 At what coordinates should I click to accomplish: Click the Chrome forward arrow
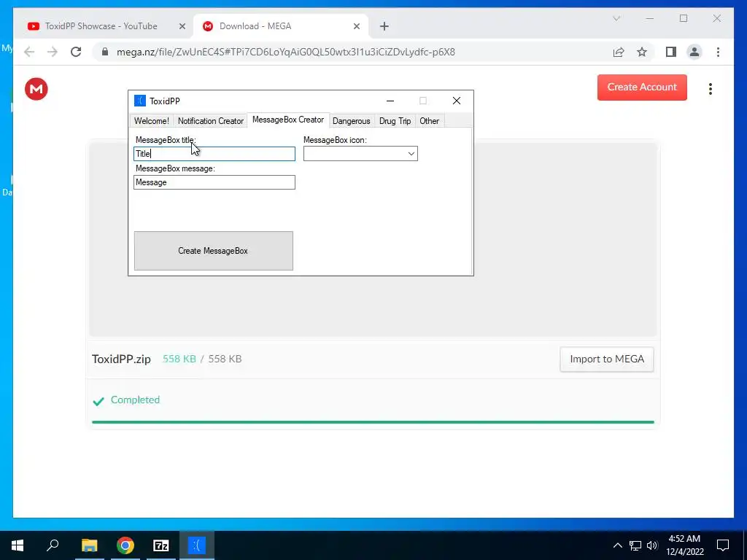[x=53, y=52]
